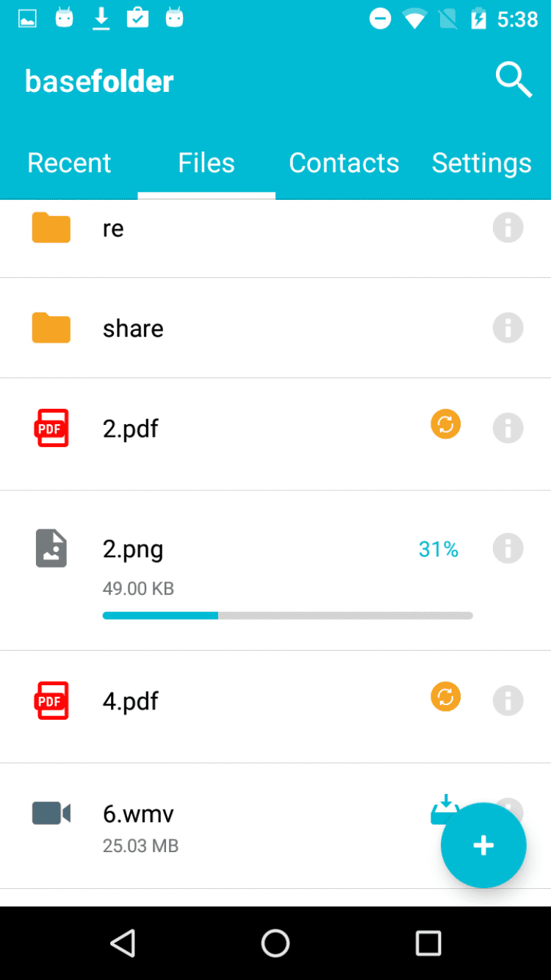Show info for the re folder
The image size is (551, 980).
pos(508,228)
